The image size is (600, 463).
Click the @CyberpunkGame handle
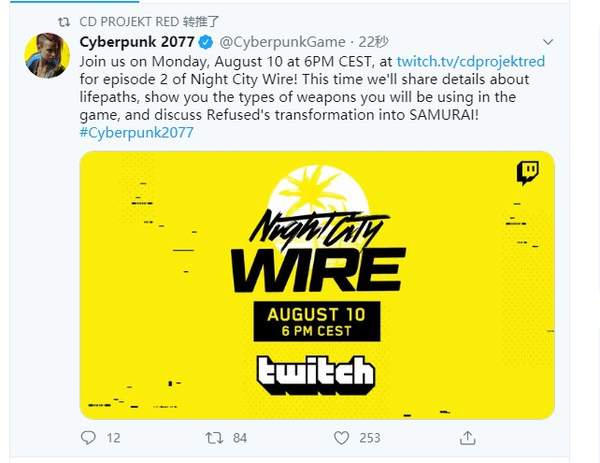[x=282, y=42]
